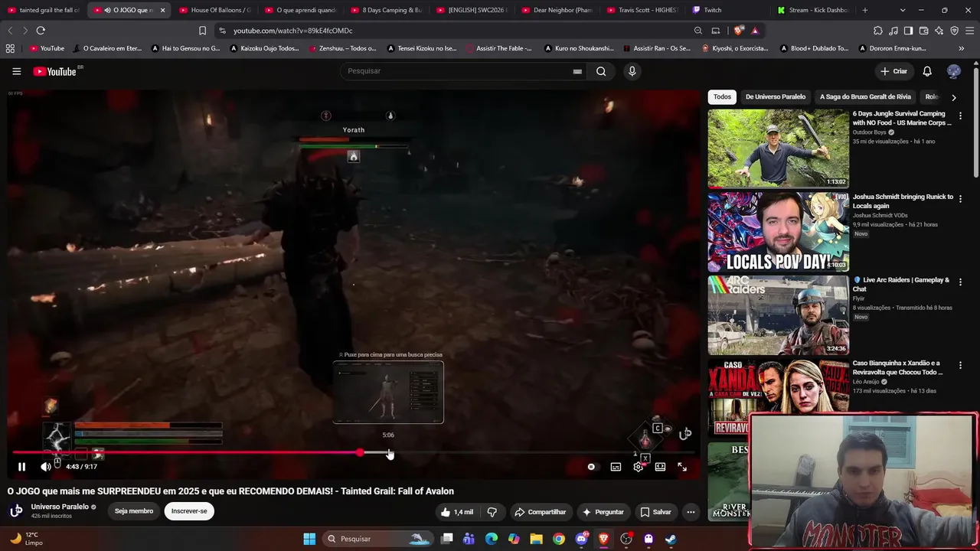Open YouTube notifications bell
Image resolution: width=980 pixels, height=551 pixels.
[x=927, y=71]
